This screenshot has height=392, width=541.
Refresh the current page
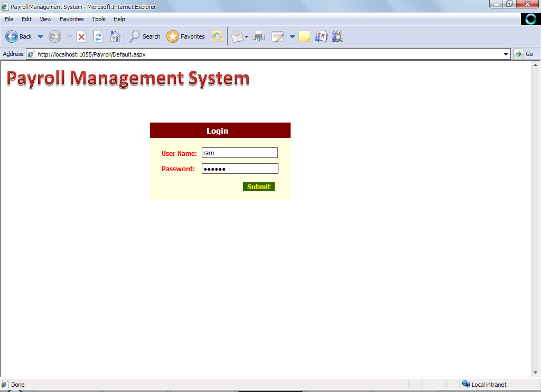click(x=98, y=36)
